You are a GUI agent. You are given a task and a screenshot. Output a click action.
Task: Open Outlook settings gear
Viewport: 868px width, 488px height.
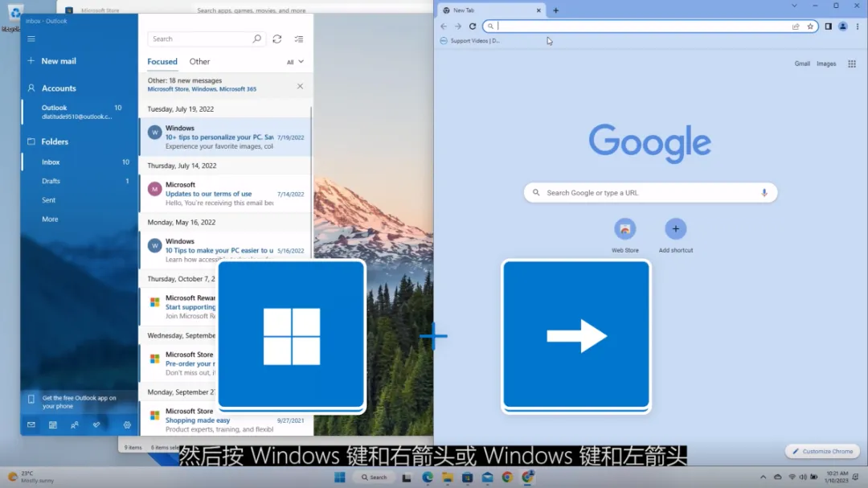click(126, 424)
